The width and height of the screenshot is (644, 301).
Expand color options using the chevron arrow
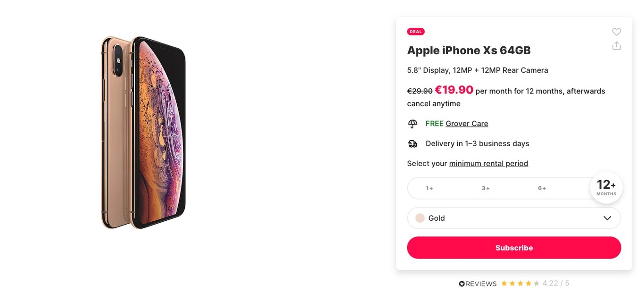(607, 218)
